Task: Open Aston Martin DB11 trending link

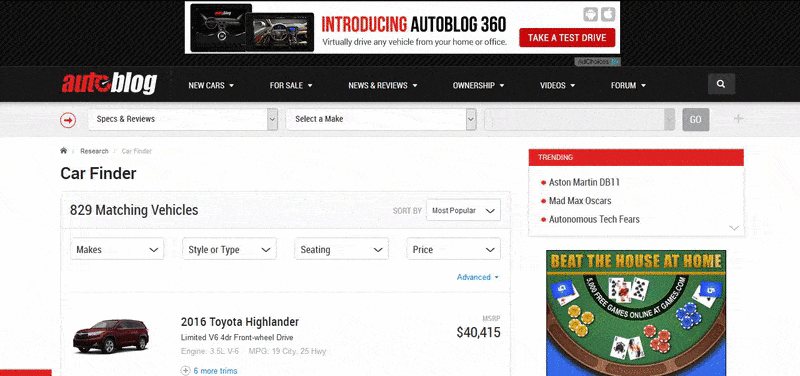Action: pos(584,182)
